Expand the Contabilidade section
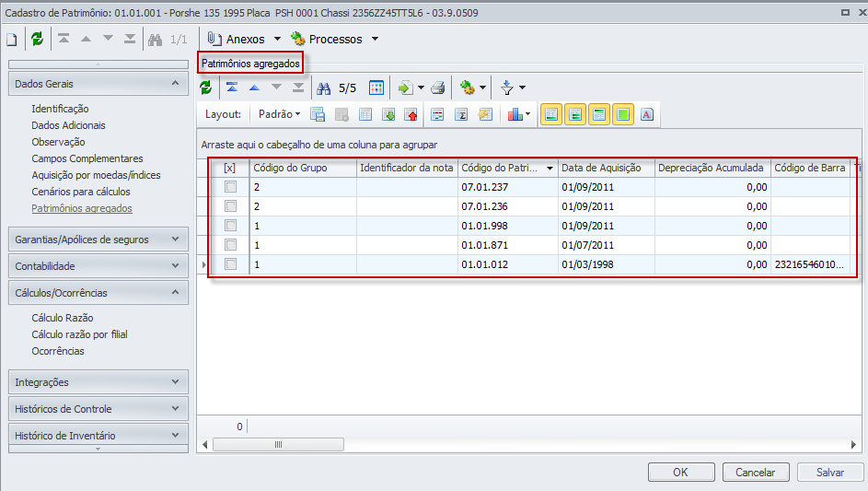This screenshot has height=491, width=868. click(176, 266)
